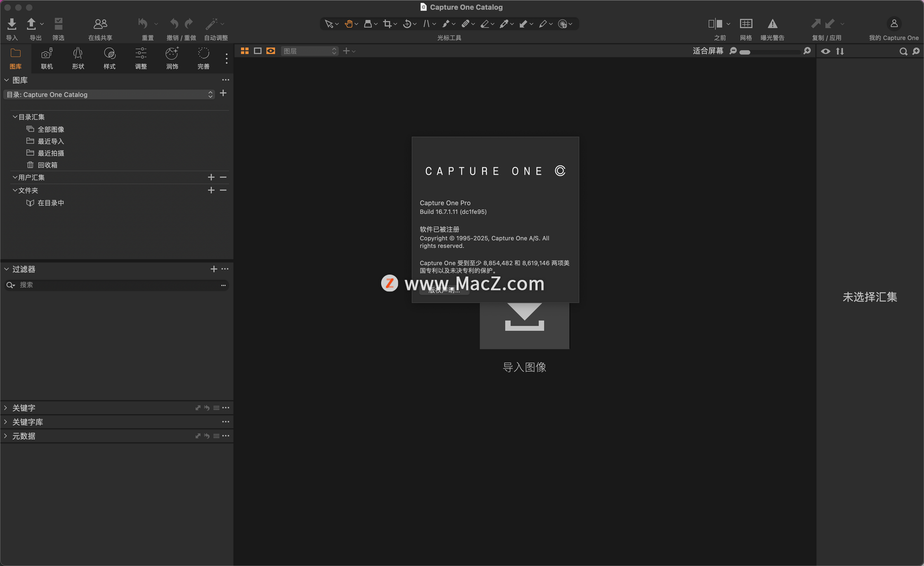
Task: Open the Live share (在线共享) icon
Action: [100, 24]
